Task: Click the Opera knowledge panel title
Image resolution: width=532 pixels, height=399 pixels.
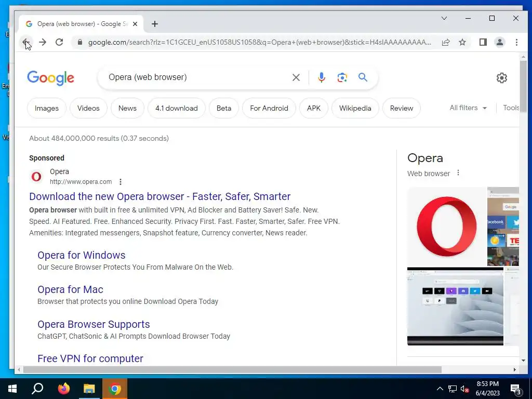Action: click(425, 158)
